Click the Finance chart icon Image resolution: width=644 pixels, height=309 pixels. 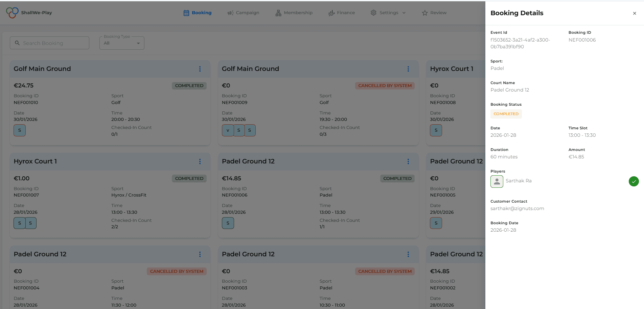331,13
